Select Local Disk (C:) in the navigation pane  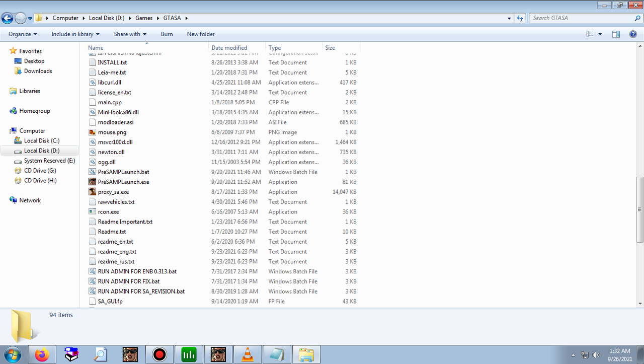click(x=42, y=141)
